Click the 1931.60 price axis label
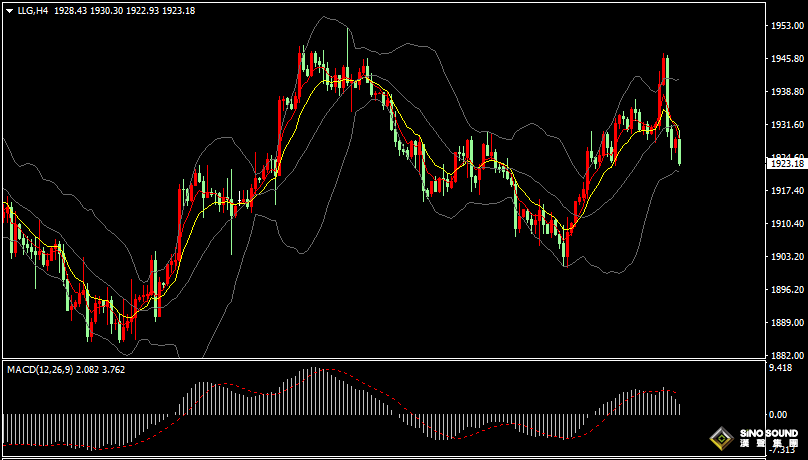808x460 pixels. 786,125
